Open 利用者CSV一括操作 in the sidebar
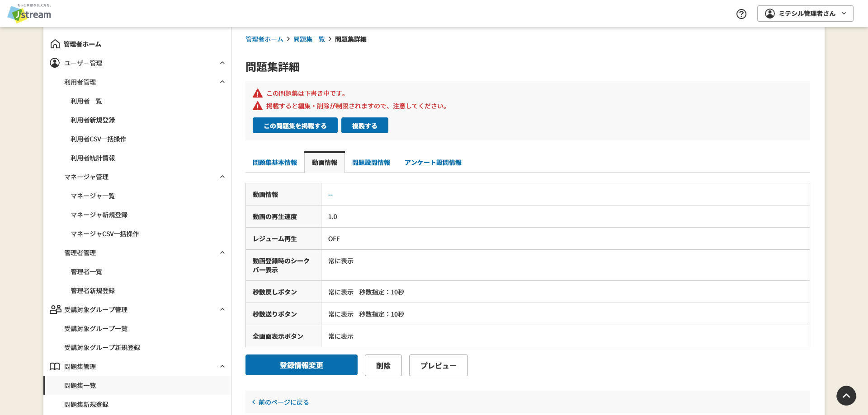The height and width of the screenshot is (415, 868). [x=99, y=139]
